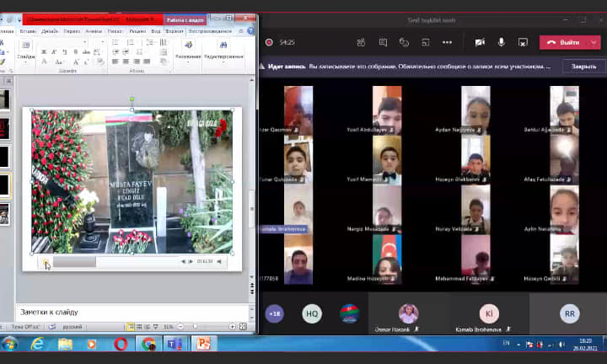
Task: Switch to Normal view in status bar
Action: [x=131, y=326]
